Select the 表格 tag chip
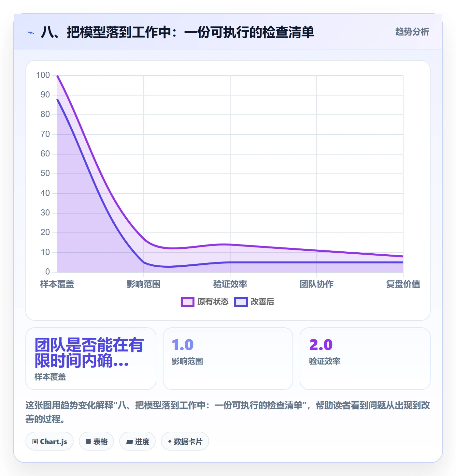 (96, 441)
